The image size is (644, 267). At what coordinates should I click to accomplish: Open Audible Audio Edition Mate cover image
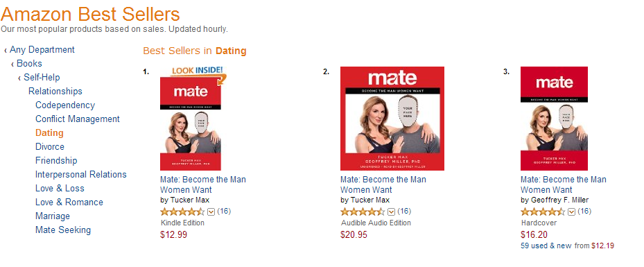pos(392,119)
